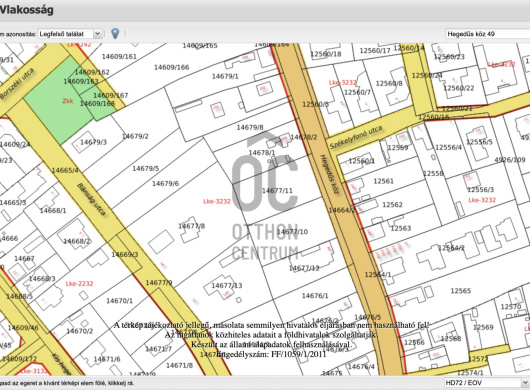Click parcel label 12556/3
This screenshot has width=530, height=390.
[x=481, y=190]
